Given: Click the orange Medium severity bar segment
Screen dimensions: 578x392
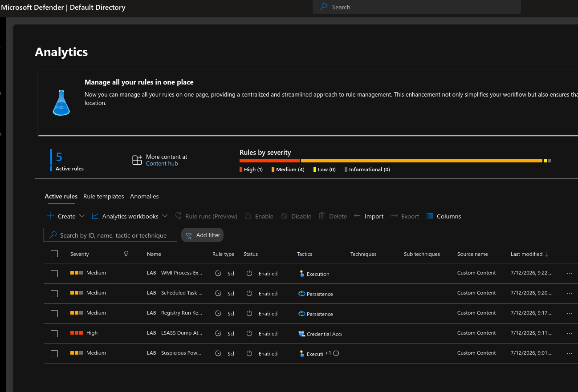Looking at the screenshot, I should pos(422,161).
